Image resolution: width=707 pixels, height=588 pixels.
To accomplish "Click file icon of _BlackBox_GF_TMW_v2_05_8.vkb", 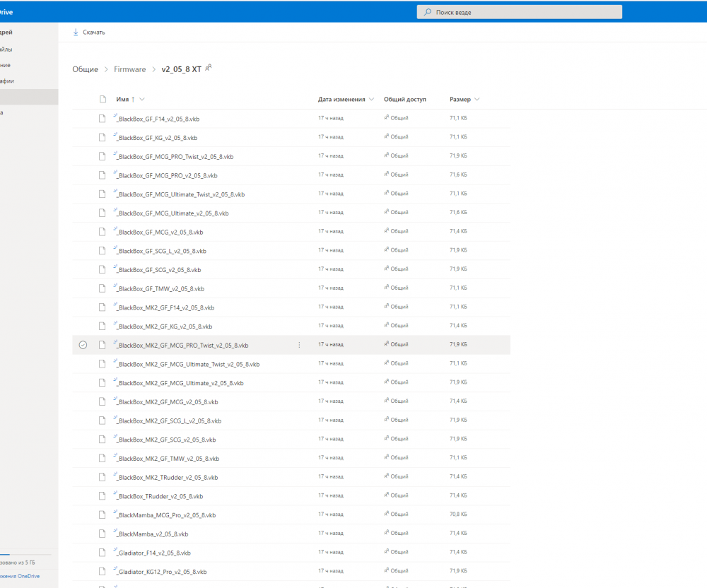I will [x=103, y=288].
